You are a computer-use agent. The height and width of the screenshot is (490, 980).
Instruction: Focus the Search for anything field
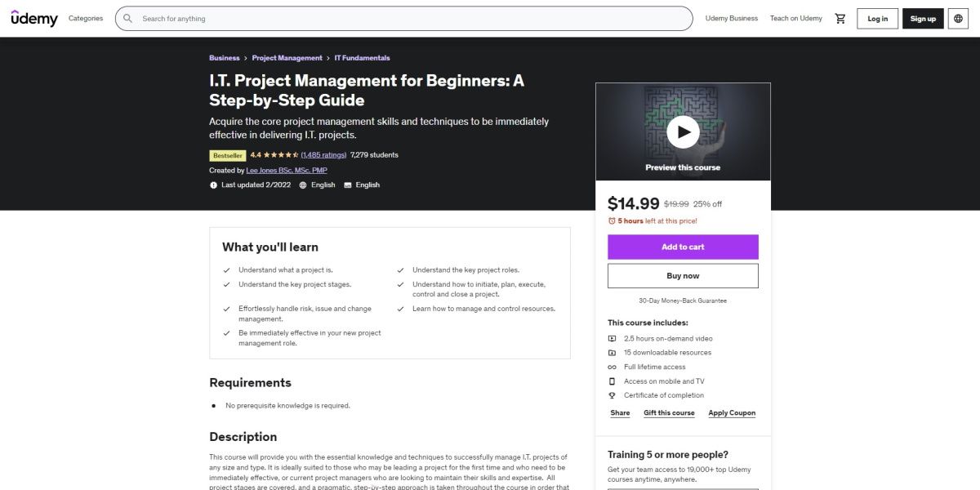click(408, 18)
